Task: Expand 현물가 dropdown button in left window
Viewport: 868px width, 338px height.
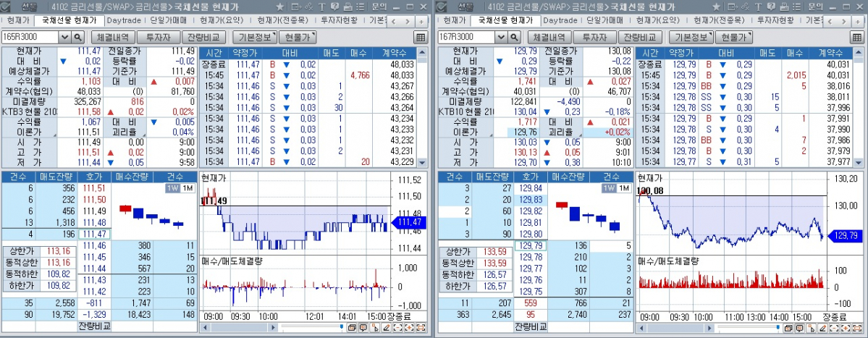Action: click(298, 37)
